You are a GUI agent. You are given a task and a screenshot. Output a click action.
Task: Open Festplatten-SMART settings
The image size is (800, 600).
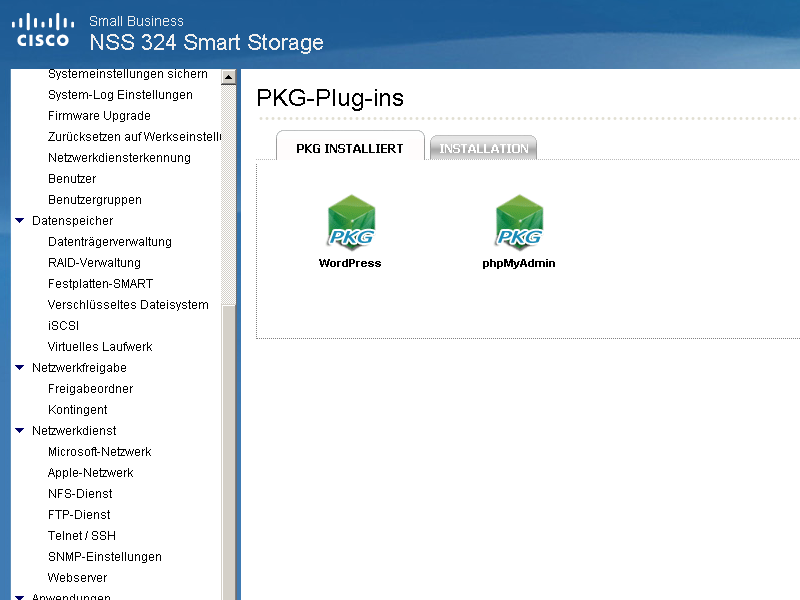pos(101,284)
